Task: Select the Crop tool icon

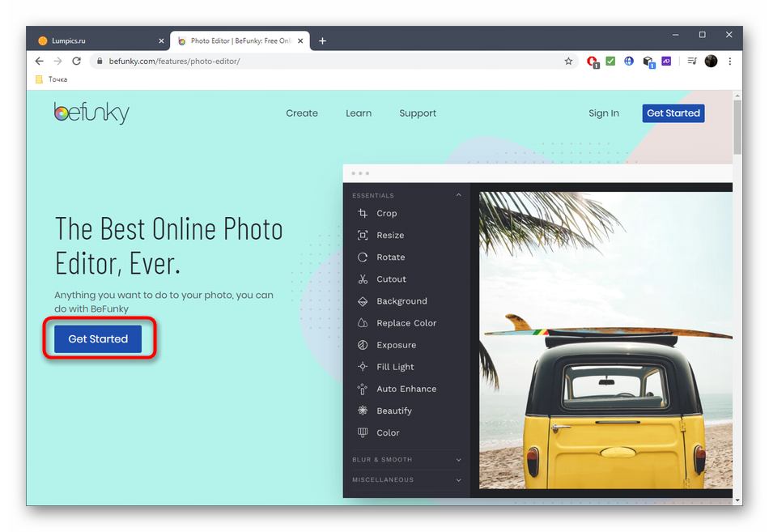Action: (x=363, y=213)
